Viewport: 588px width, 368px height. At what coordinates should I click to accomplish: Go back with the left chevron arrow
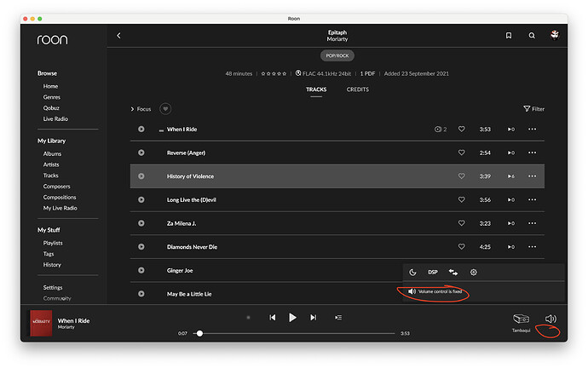click(118, 36)
